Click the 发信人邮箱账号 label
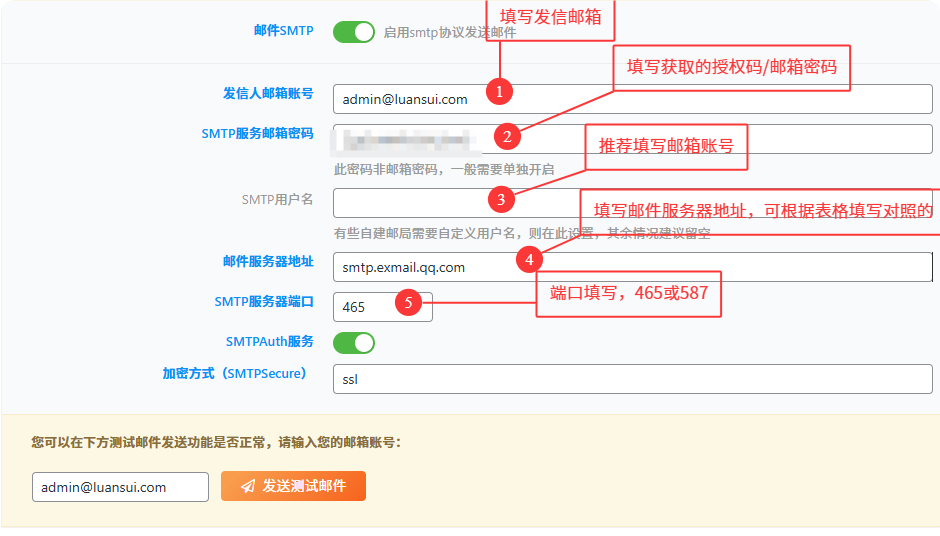This screenshot has height=536, width=940. 268,94
